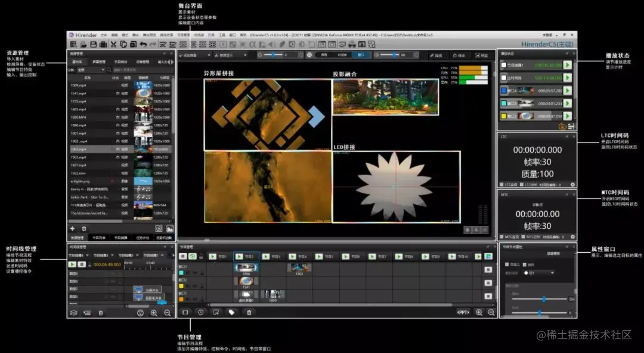The width and height of the screenshot is (644, 353).
Task: Open MTC settings with the gear icon
Action: tap(572, 237)
